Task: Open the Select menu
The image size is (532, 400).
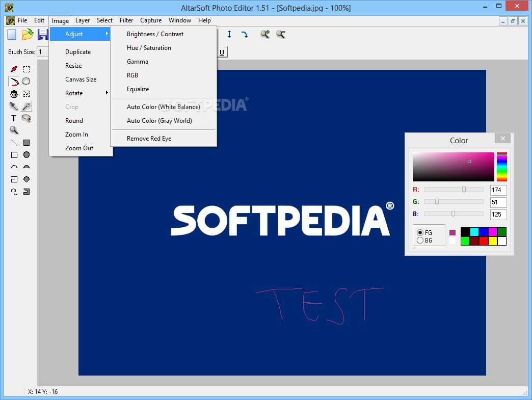Action: 104,20
